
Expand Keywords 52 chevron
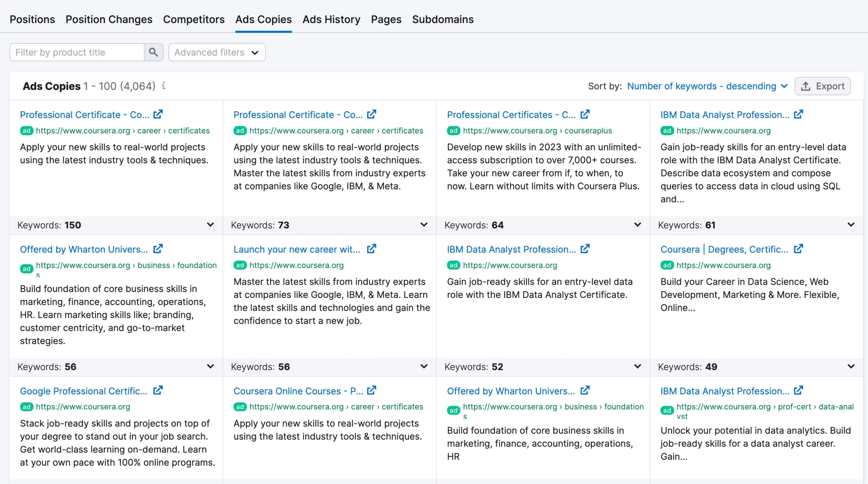pos(637,366)
